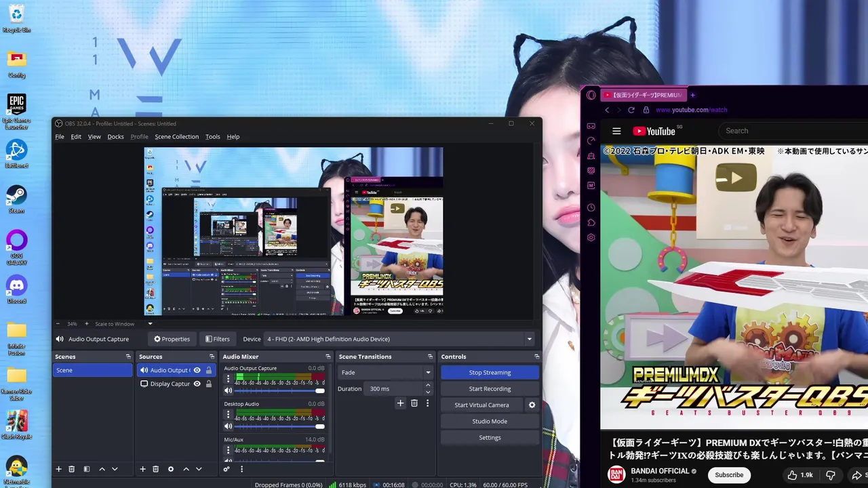Go back in the browser window
868x488 pixels.
pos(607,110)
